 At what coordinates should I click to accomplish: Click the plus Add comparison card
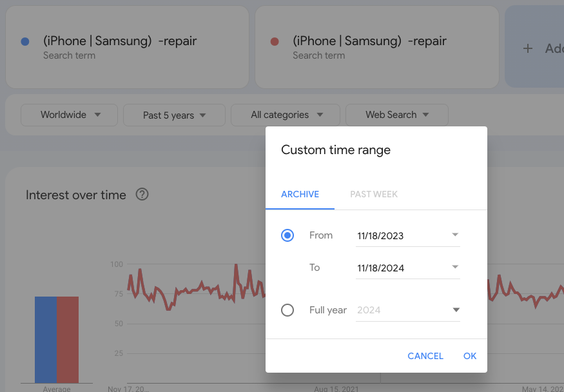pos(534,47)
